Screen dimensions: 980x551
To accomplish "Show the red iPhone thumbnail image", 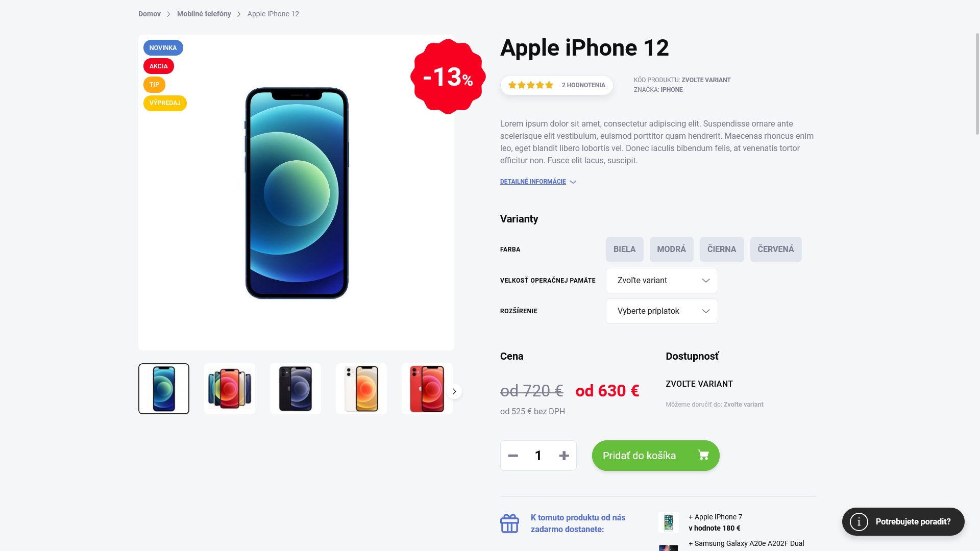I will [427, 389].
